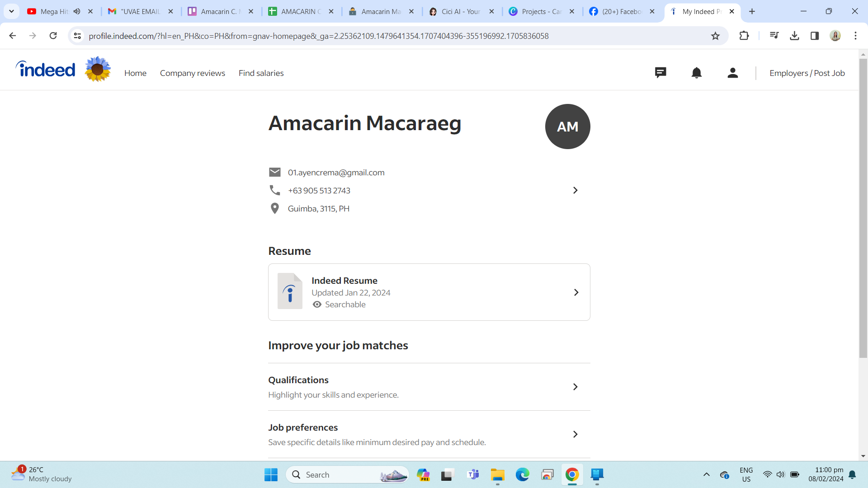Image resolution: width=868 pixels, height=488 pixels.
Task: Switch to the Cici AI tab
Action: point(460,11)
